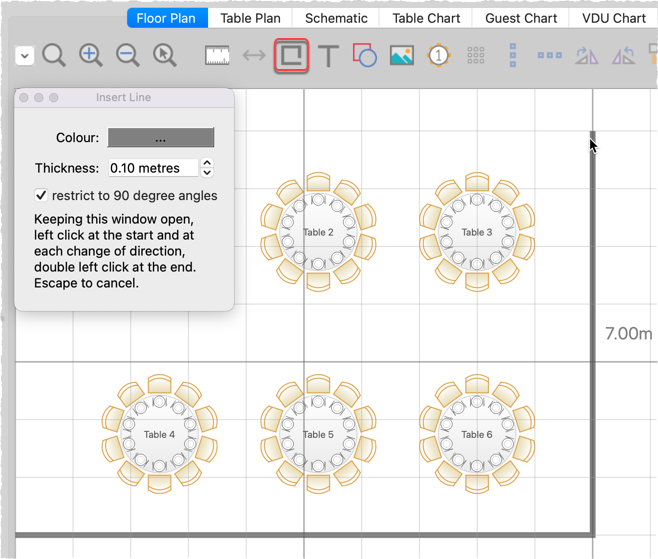The width and height of the screenshot is (658, 559).
Task: Click the plain magnifier zoom icon
Action: click(x=54, y=55)
